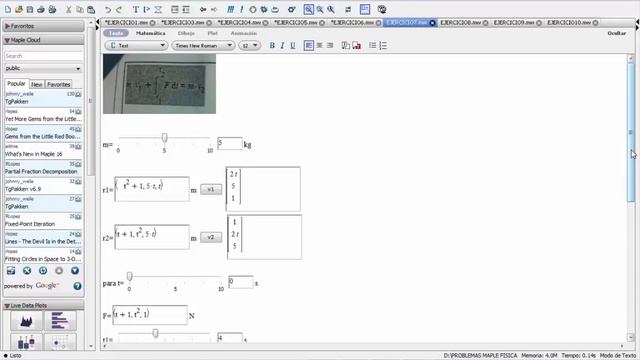Click the v1 button next to r1
The image size is (640, 360).
(211, 189)
